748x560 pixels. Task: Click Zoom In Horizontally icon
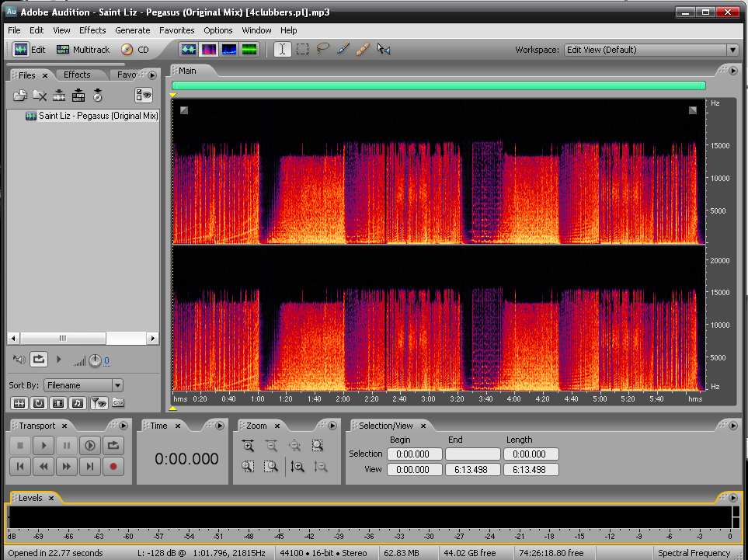(248, 446)
